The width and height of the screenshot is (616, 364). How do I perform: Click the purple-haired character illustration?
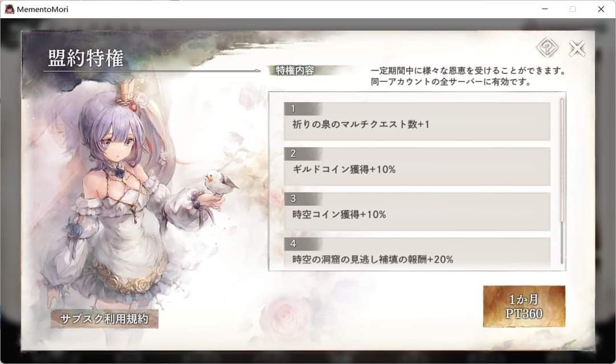[x=129, y=196]
